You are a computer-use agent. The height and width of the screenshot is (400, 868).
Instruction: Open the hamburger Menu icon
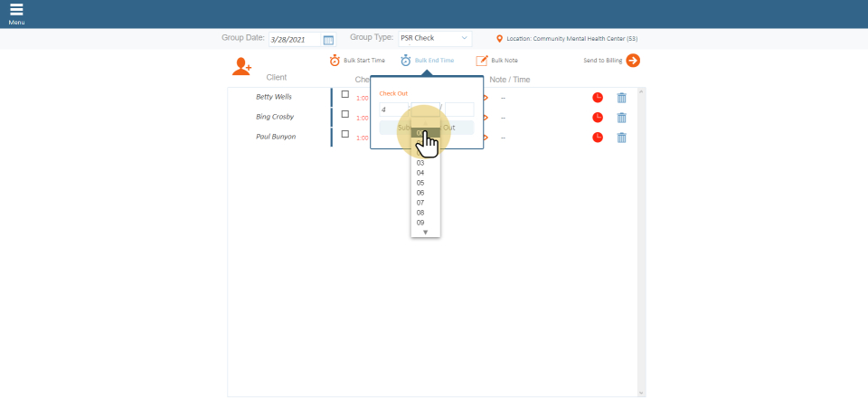click(16, 11)
